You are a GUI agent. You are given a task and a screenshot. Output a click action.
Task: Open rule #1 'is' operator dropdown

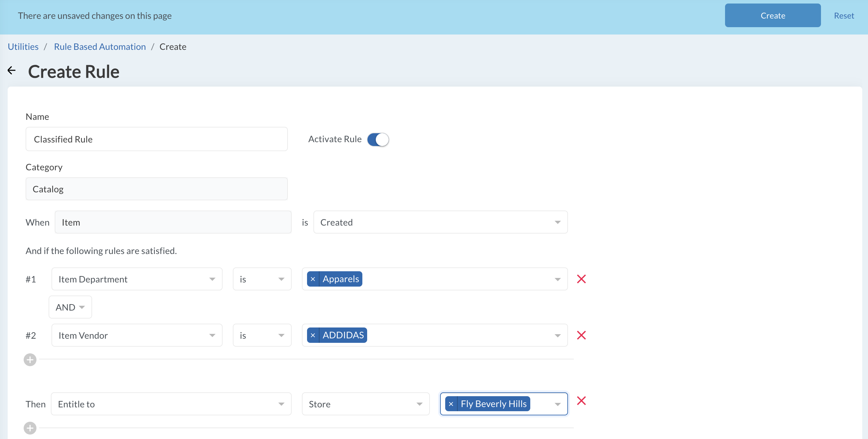click(262, 279)
